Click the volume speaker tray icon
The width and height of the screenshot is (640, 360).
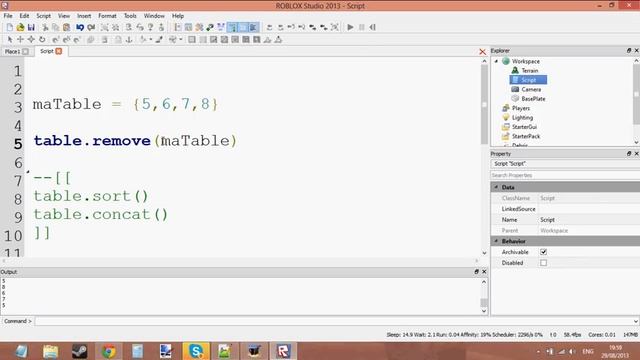pyautogui.click(x=572, y=351)
